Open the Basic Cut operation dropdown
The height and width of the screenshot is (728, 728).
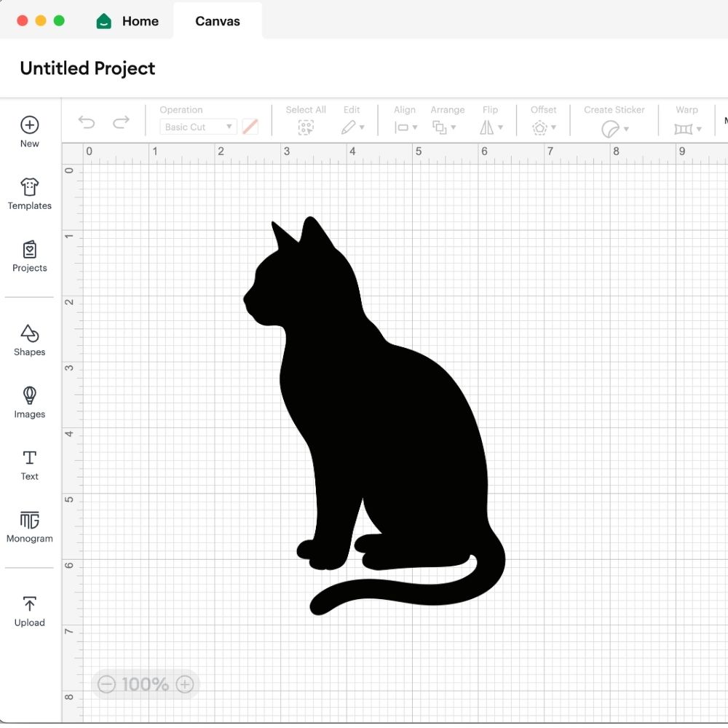[198, 127]
